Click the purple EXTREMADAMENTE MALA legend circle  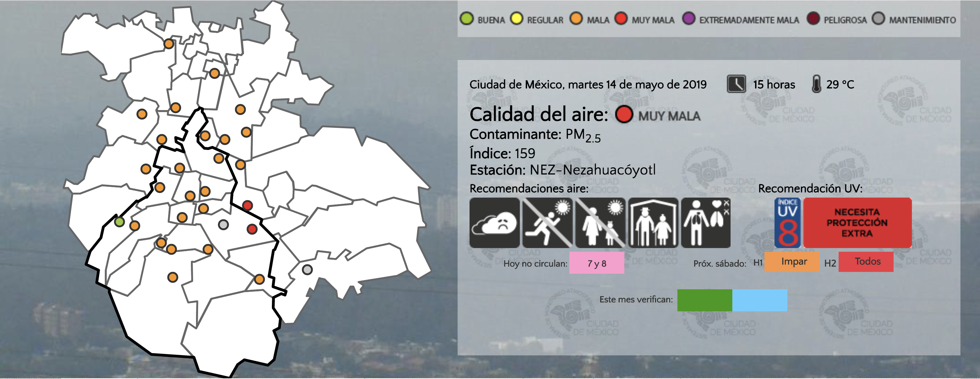click(689, 19)
